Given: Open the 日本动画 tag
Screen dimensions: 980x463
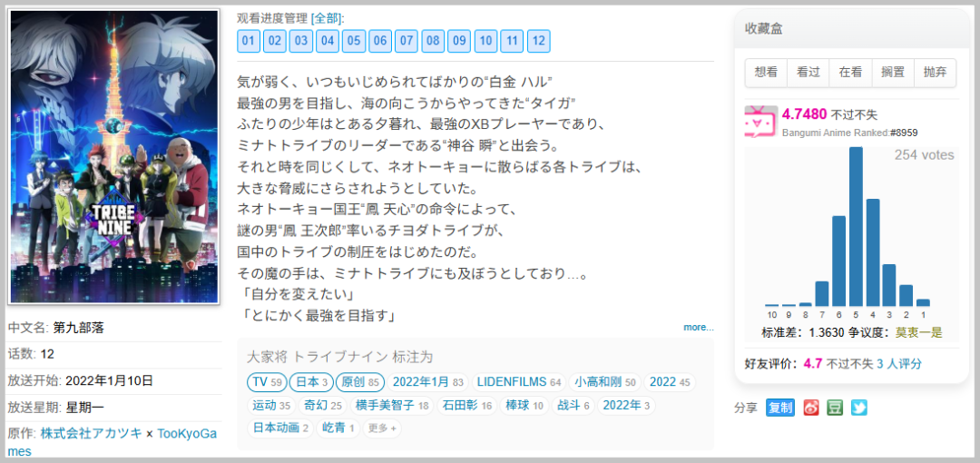Looking at the screenshot, I should point(280,429).
